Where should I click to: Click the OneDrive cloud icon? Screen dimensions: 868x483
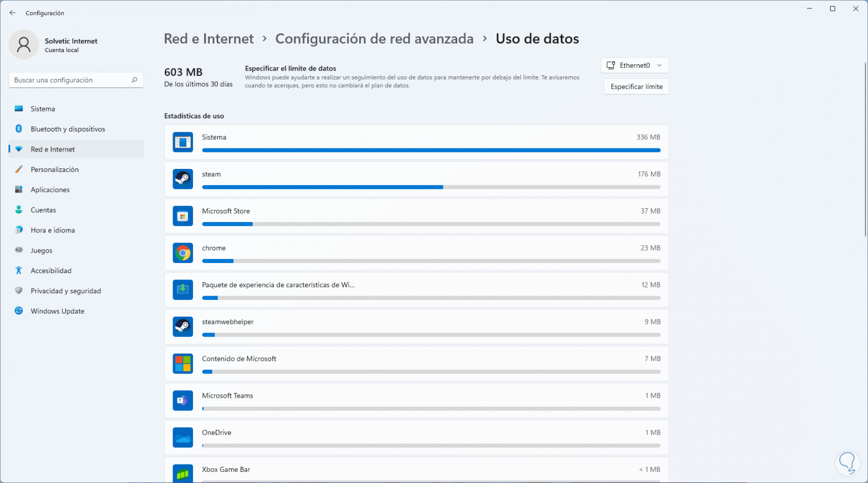click(x=183, y=437)
